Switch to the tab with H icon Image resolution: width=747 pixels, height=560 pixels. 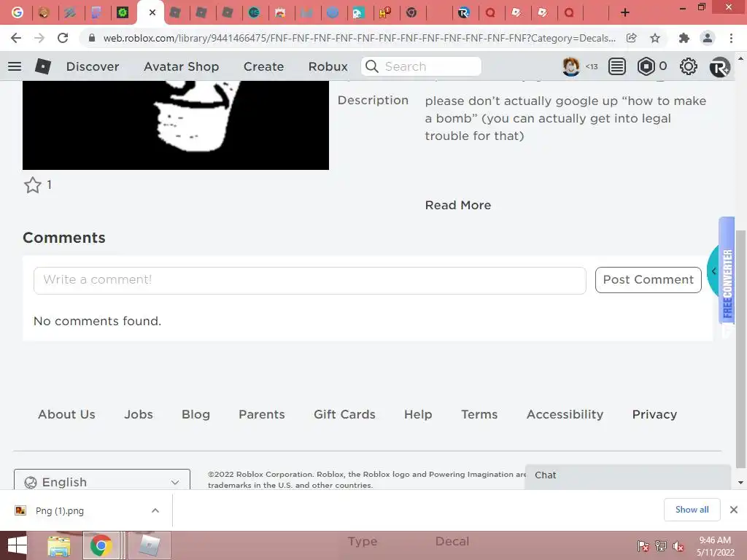pos(385,12)
